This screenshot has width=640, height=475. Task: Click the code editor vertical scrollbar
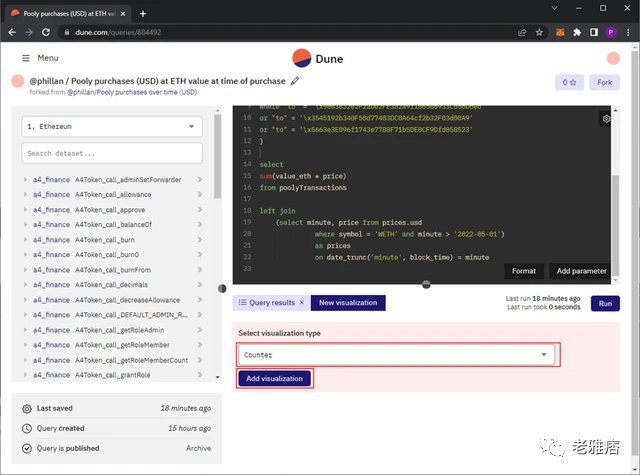coord(616,225)
